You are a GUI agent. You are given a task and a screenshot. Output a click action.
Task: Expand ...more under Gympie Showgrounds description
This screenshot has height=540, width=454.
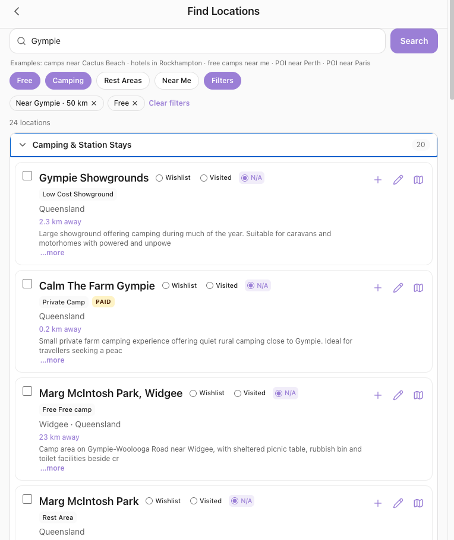click(52, 253)
